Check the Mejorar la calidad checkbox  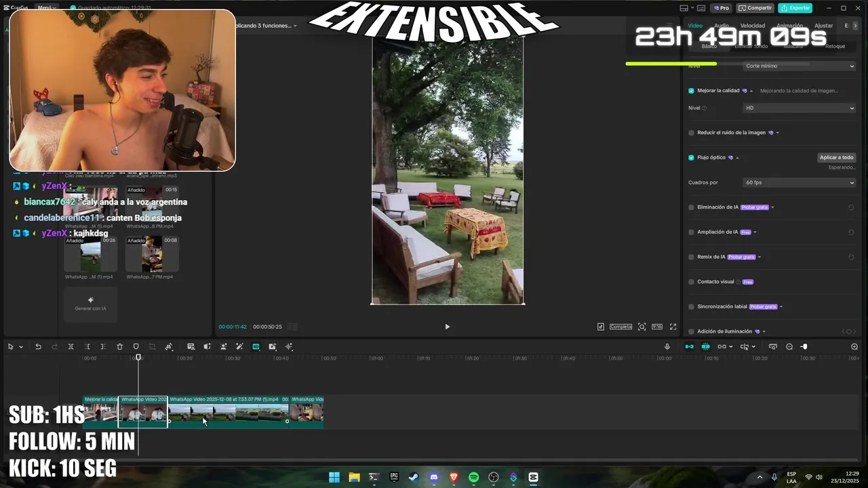(x=691, y=91)
